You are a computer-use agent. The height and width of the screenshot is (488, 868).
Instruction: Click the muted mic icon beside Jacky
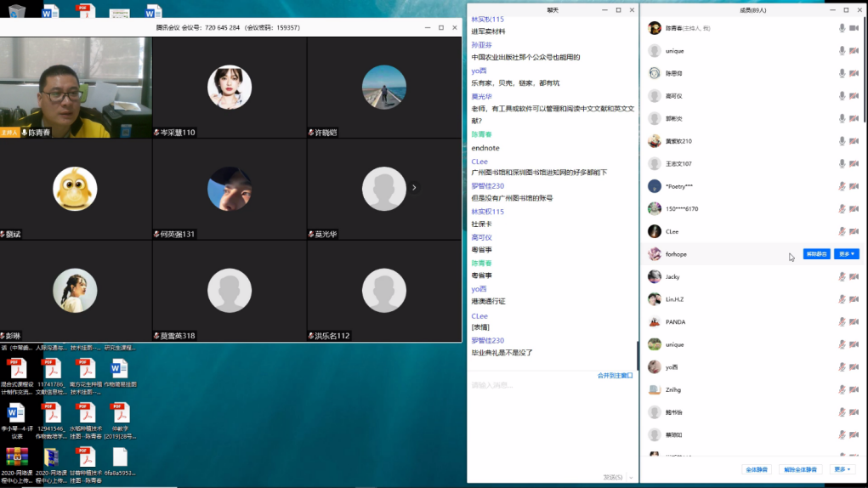coord(842,276)
